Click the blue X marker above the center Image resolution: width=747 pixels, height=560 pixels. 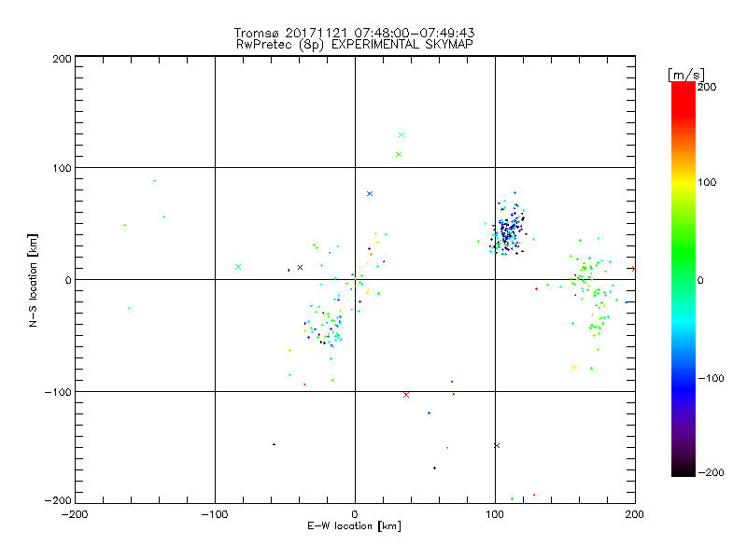point(370,194)
